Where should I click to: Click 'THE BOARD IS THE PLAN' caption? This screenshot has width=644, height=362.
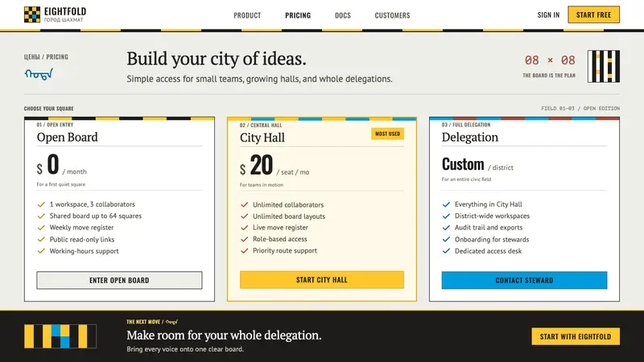click(549, 76)
